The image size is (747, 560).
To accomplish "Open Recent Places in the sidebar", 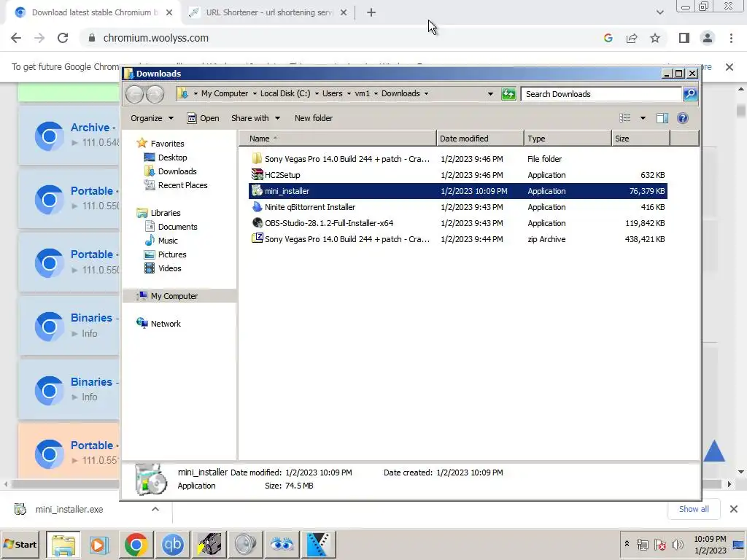I will pos(176,185).
